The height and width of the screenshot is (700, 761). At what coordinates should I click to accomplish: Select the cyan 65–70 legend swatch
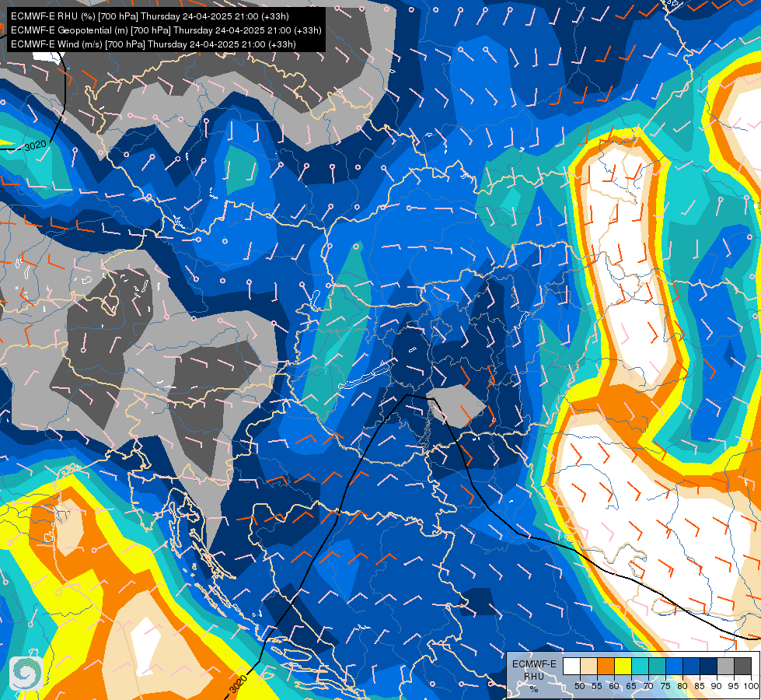[x=641, y=666]
